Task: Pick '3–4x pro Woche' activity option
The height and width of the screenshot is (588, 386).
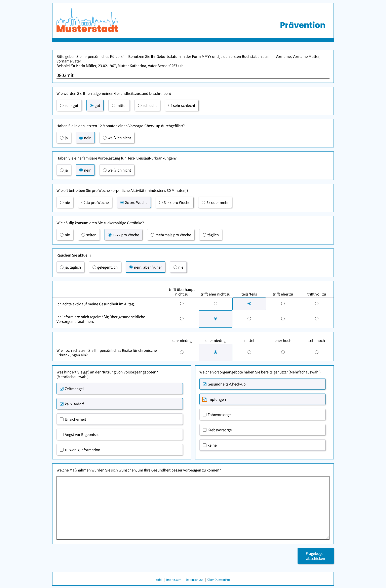Action: (x=174, y=202)
